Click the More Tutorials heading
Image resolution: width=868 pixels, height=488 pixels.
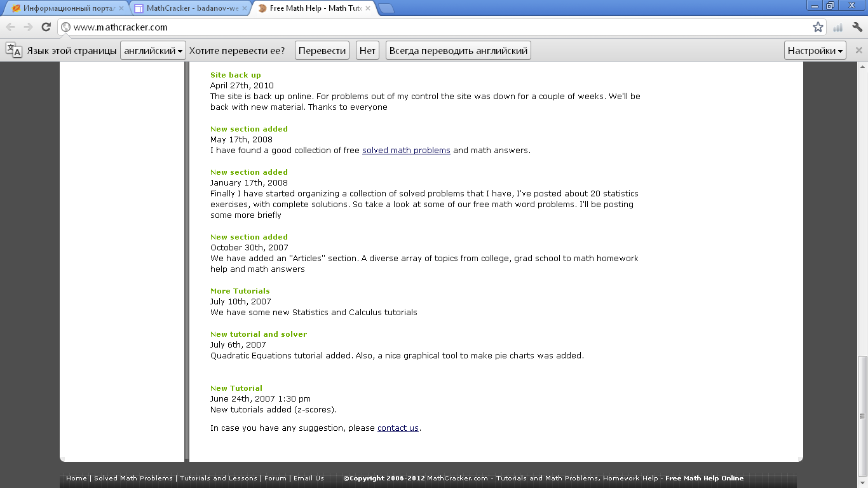tap(240, 291)
